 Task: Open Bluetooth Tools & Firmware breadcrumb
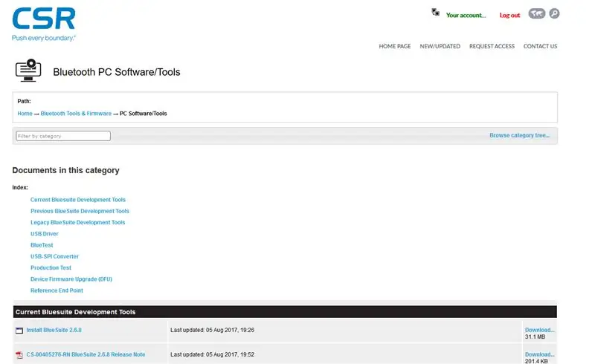pos(76,114)
